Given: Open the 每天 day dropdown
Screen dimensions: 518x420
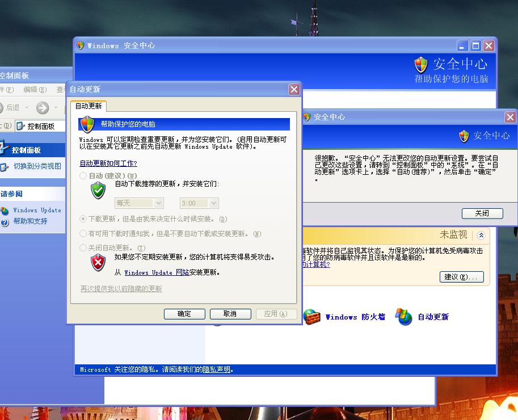Looking at the screenshot, I should 158,203.
